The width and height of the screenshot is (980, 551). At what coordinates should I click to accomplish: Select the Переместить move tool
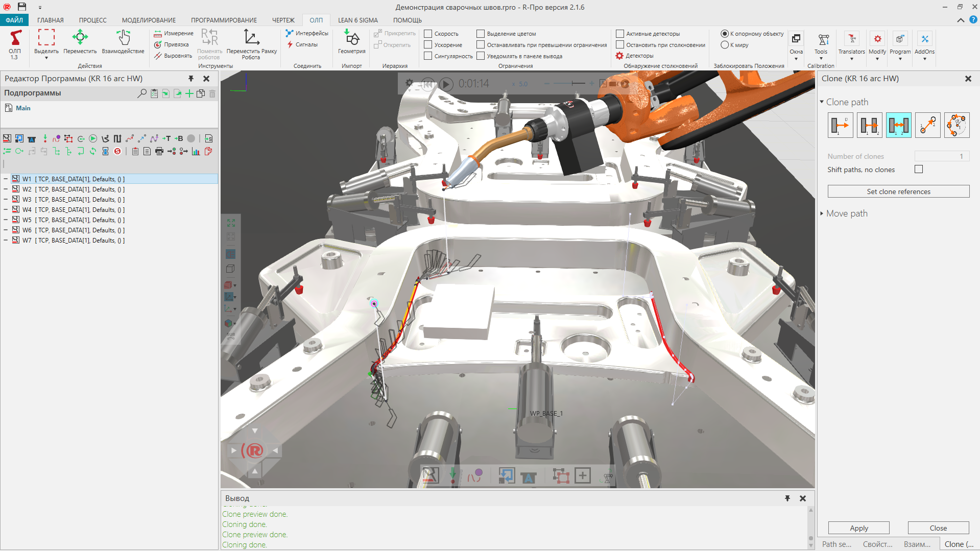coord(80,41)
